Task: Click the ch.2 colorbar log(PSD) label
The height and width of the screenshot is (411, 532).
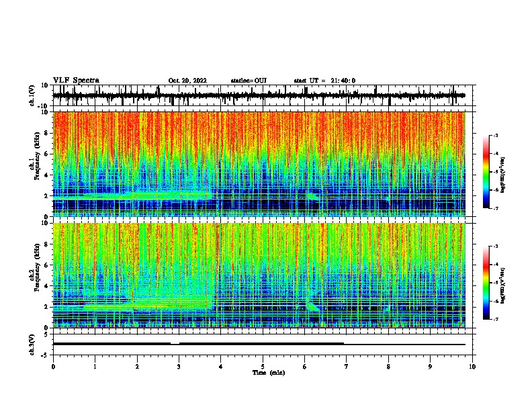Action: point(503,285)
